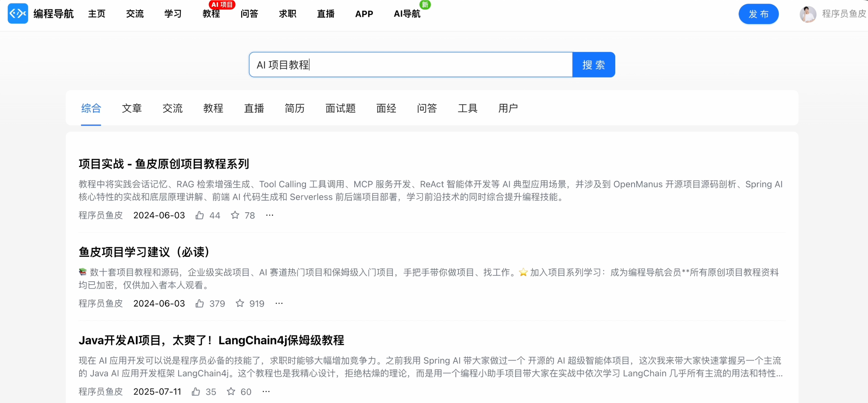Switch to the 文章 search tab

point(132,108)
